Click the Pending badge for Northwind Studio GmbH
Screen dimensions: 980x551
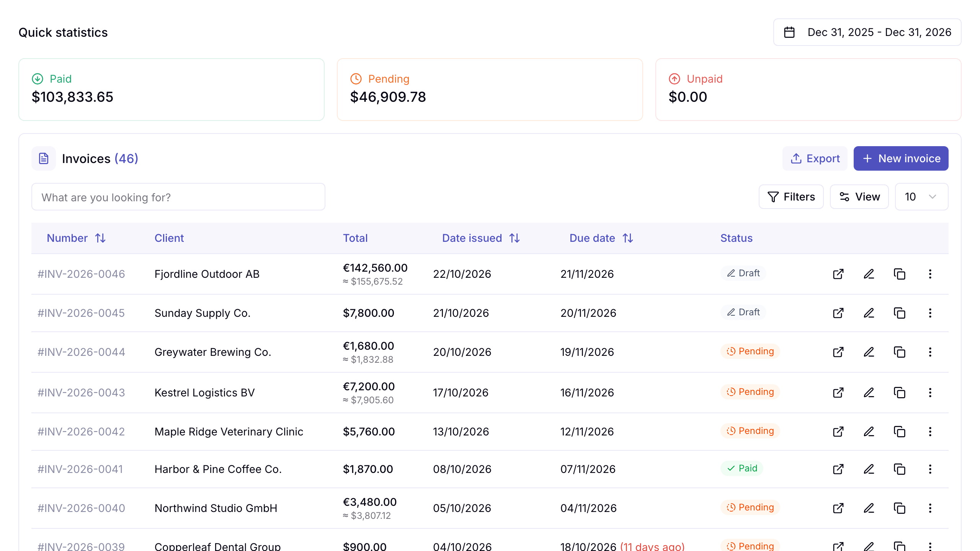750,507
